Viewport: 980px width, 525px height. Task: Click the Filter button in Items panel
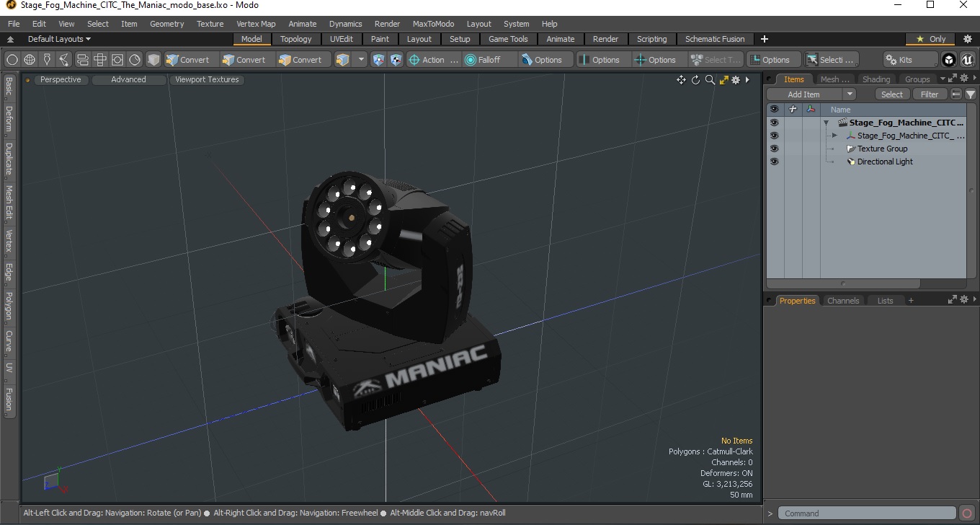pos(930,94)
